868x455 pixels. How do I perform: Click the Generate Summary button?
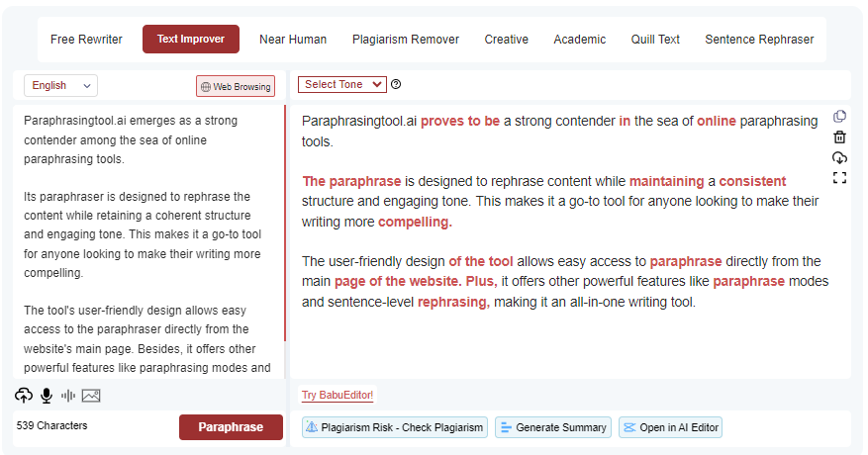[553, 427]
